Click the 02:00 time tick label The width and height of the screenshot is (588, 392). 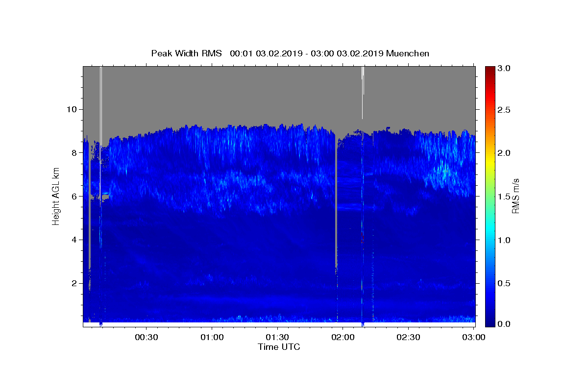343,338
